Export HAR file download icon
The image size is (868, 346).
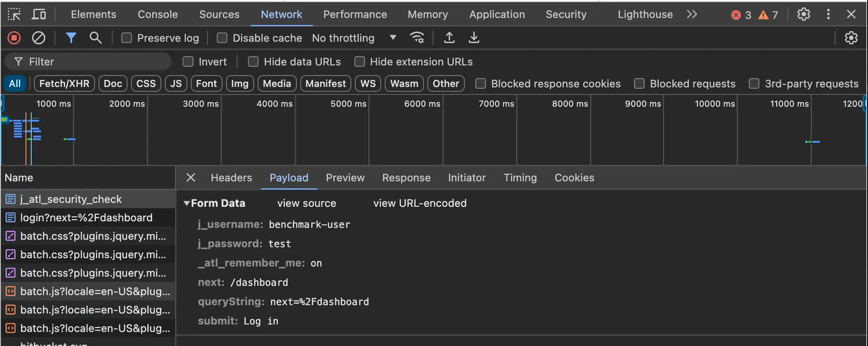click(x=474, y=38)
